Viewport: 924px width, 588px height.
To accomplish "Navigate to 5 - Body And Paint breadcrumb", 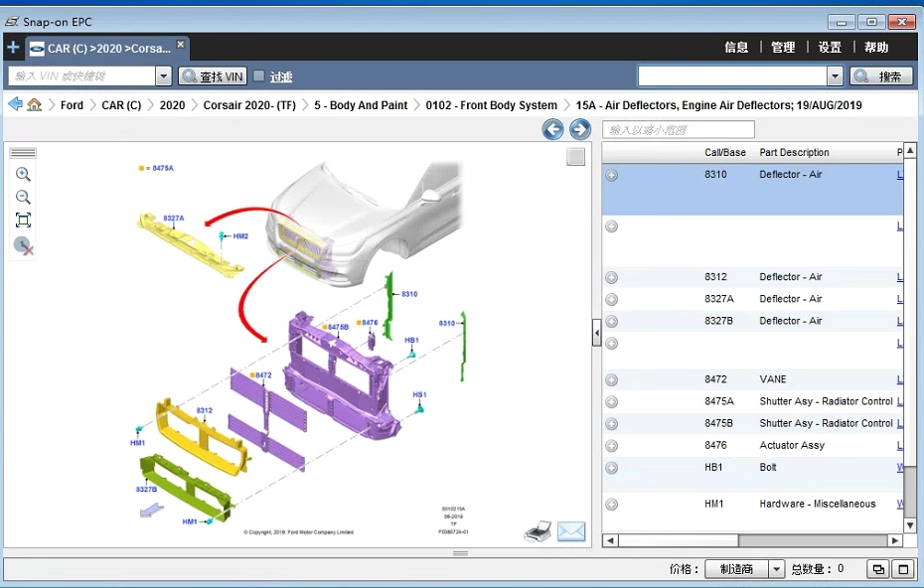I will coord(361,105).
